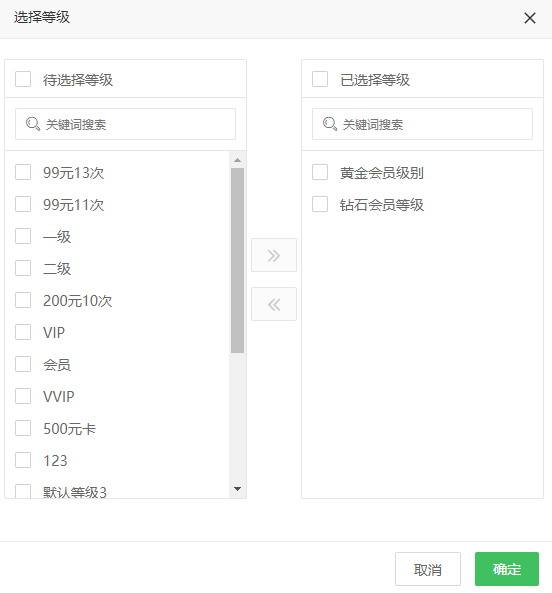Click the move-right double arrow button
The height and width of the screenshot is (593, 552).
(x=274, y=255)
